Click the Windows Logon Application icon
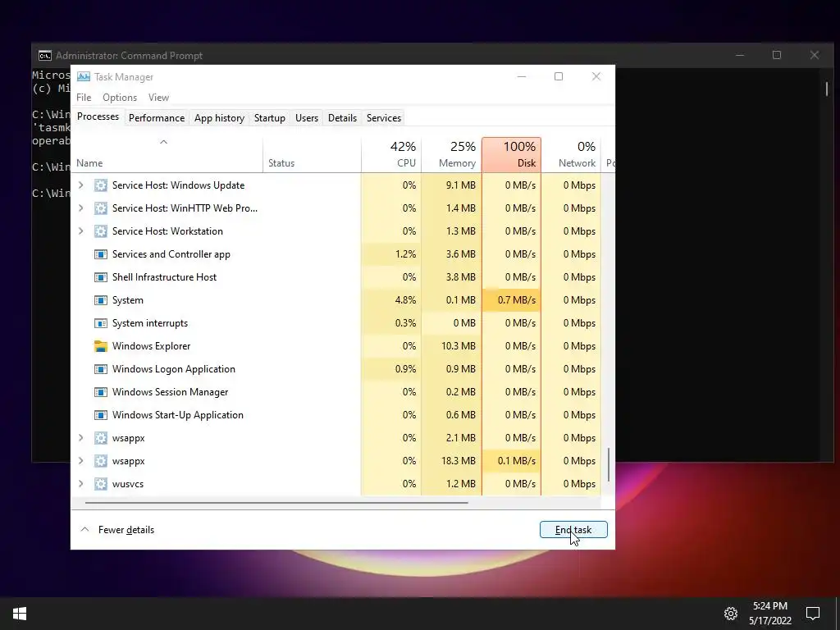 [x=101, y=369]
